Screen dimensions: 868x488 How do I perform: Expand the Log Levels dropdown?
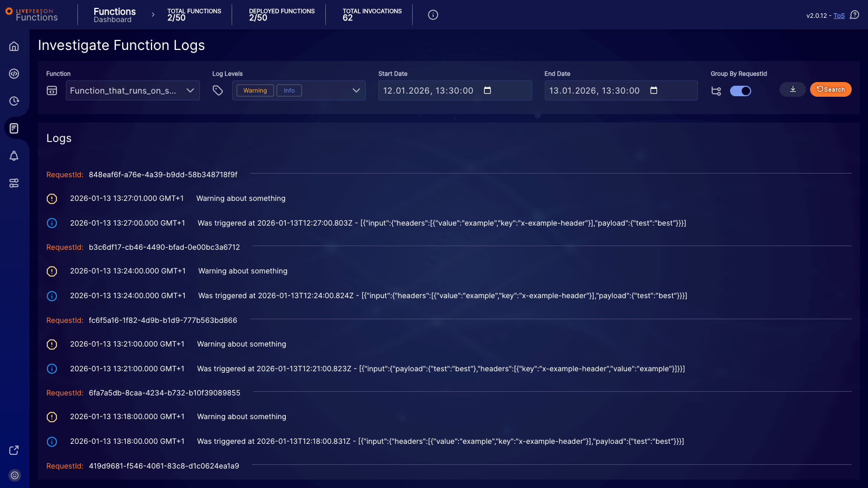(356, 90)
